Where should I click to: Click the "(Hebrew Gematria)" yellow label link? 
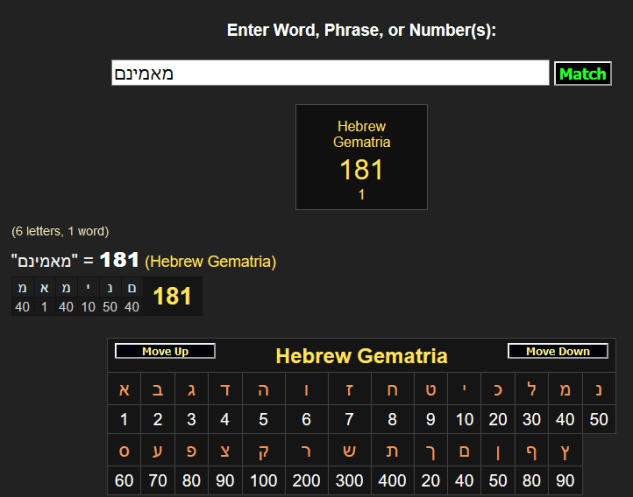click(x=210, y=261)
